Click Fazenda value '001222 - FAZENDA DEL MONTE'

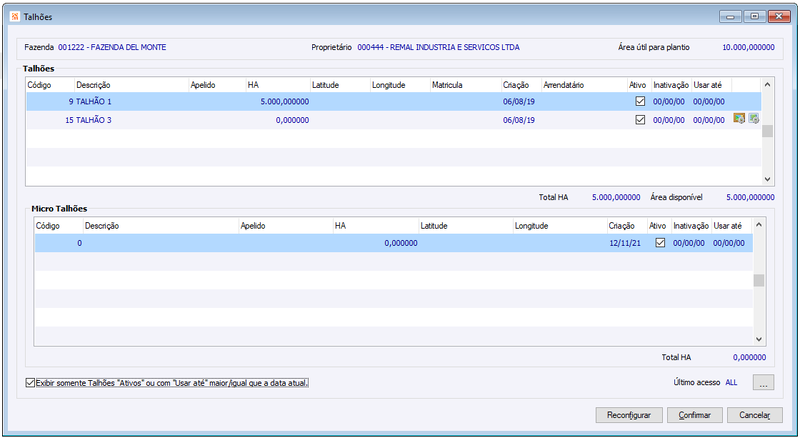[112, 47]
